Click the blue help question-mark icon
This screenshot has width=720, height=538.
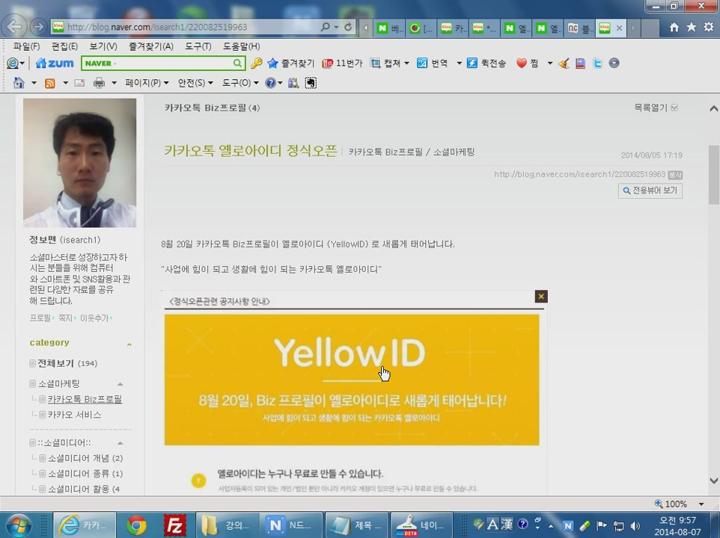click(x=270, y=83)
